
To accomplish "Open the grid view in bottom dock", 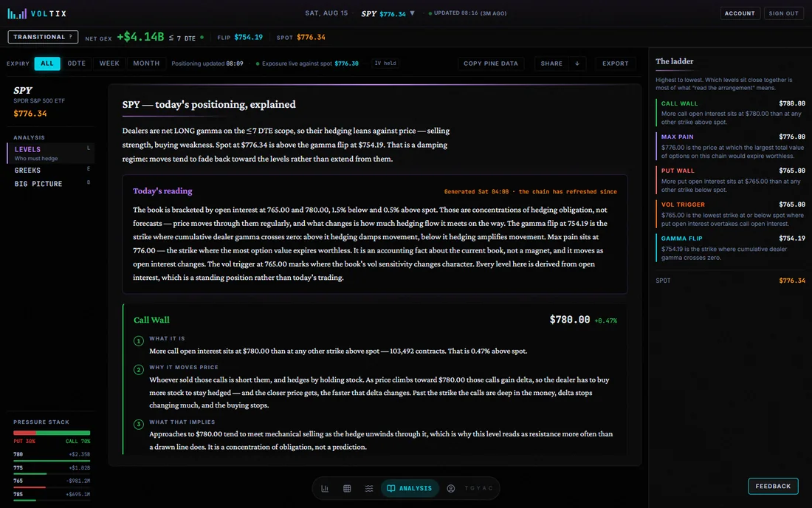I will (347, 488).
